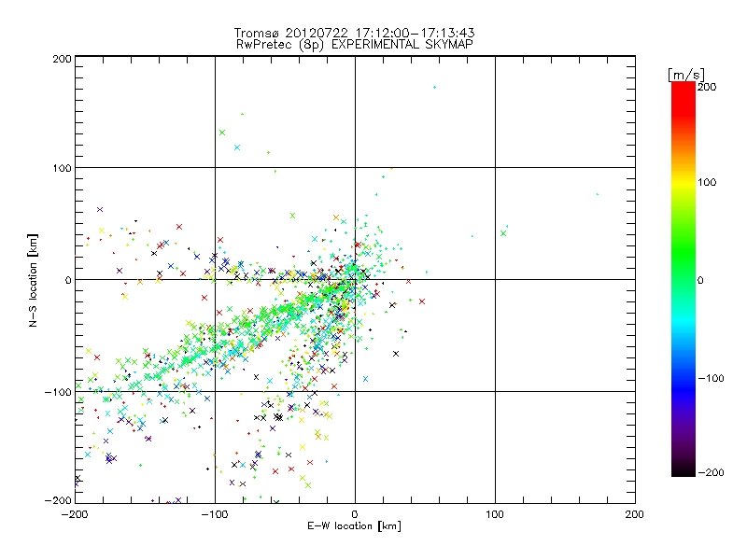Select the green X marker right of x=100 gridline

point(503,232)
